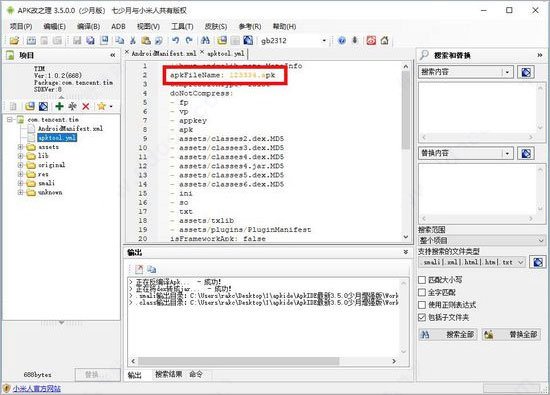Screen dimensions: 550x395
Task: Click the green plus add icon in project panel
Action: 59,106
